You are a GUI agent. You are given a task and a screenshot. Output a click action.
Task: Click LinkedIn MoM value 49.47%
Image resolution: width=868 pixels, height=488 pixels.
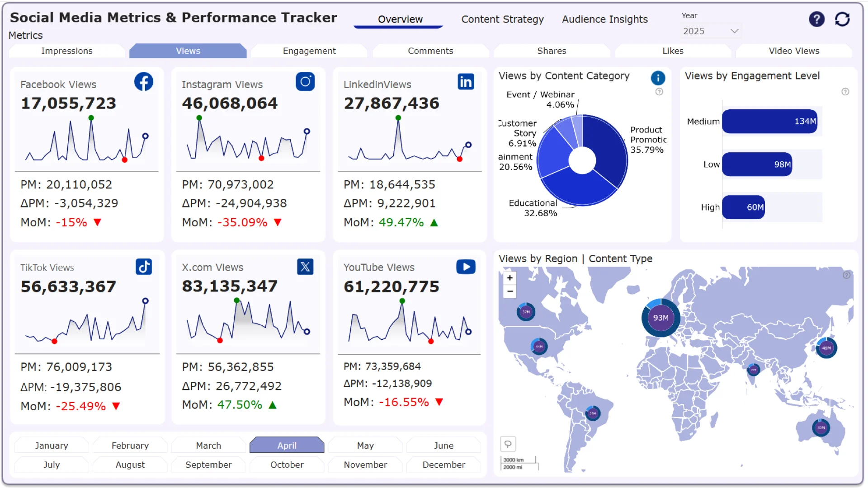(x=401, y=223)
